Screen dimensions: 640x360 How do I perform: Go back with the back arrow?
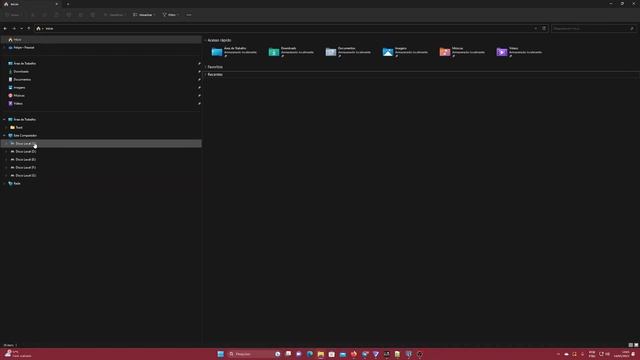(x=5, y=29)
